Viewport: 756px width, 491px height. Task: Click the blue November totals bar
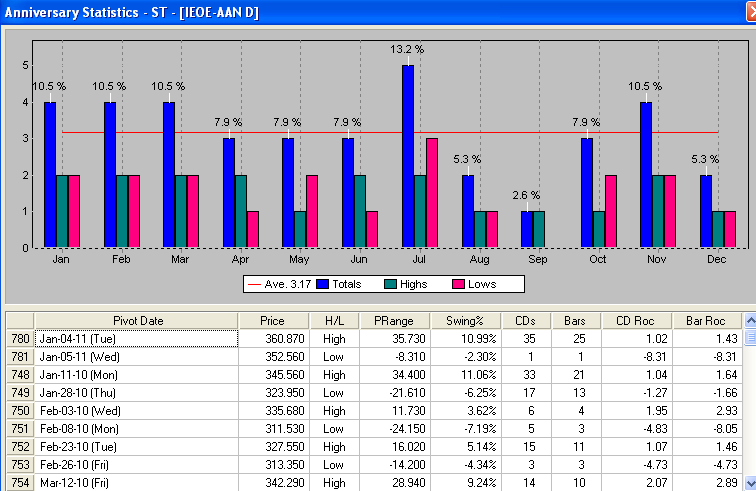tap(646, 174)
